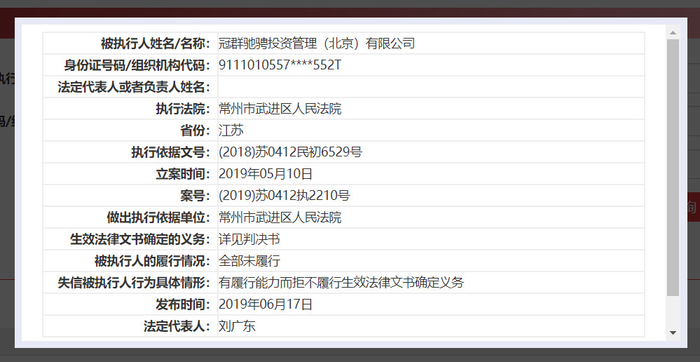
Task: Click document number (2018)苏0412民初6529号
Action: click(x=290, y=152)
